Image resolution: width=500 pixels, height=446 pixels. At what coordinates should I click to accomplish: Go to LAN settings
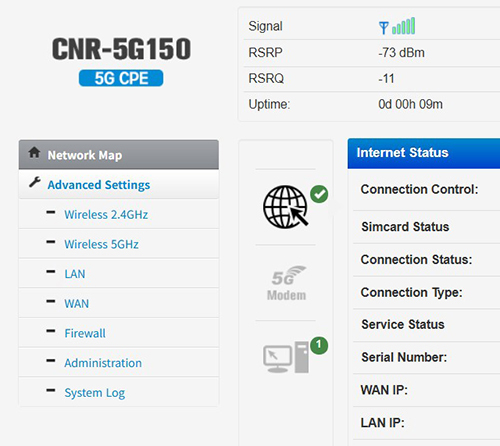[x=75, y=274]
